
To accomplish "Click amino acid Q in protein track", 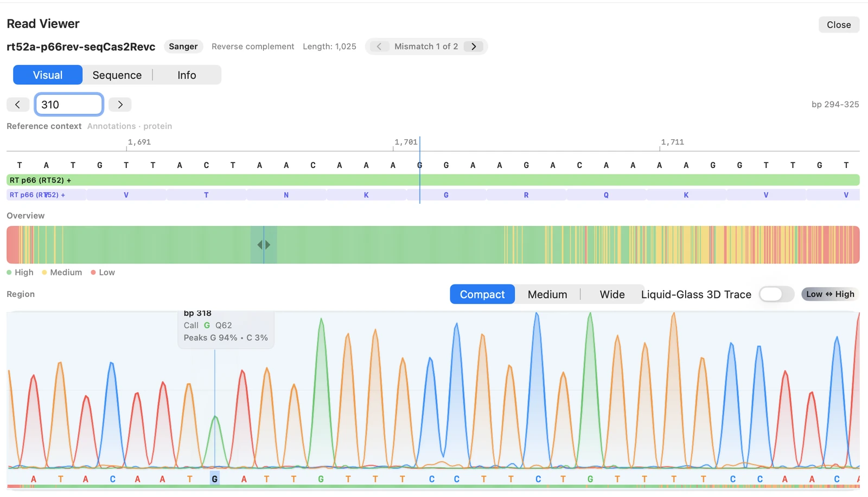I will click(606, 195).
